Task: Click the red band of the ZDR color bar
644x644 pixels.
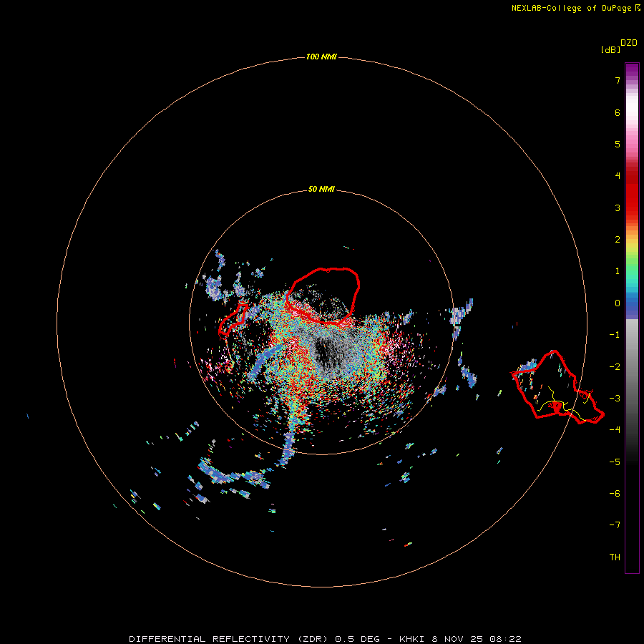Action: click(x=632, y=193)
